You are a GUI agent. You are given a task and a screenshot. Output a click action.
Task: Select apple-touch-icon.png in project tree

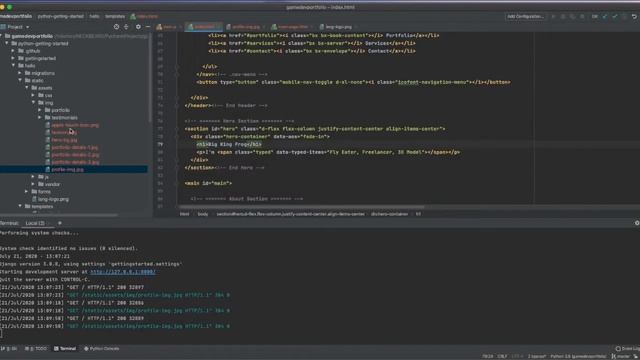pyautogui.click(x=75, y=125)
